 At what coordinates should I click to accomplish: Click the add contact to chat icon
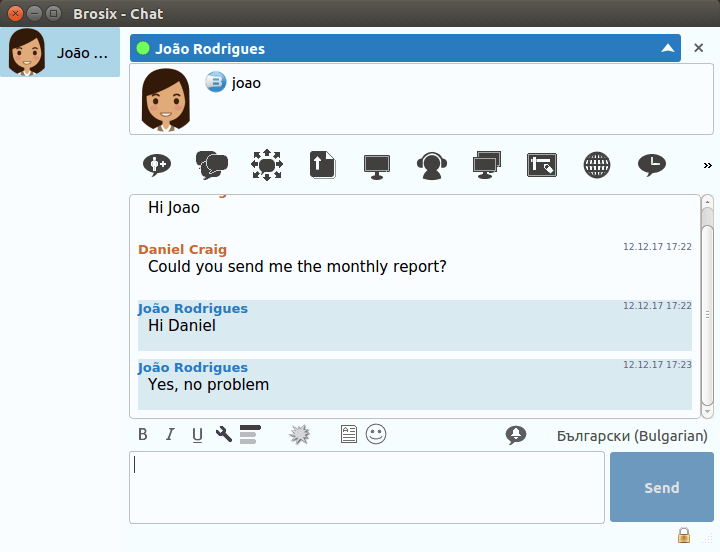(157, 165)
